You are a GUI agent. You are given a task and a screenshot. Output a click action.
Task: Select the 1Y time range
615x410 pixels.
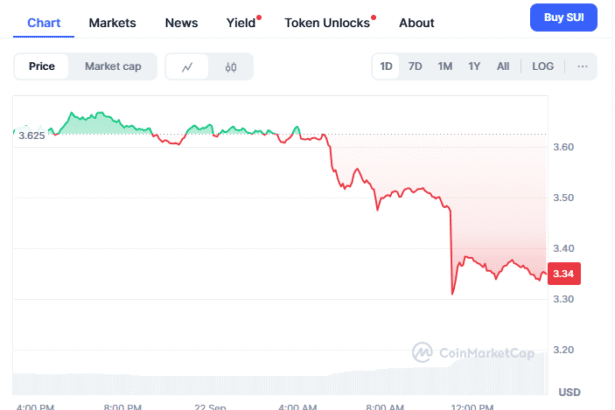point(474,66)
